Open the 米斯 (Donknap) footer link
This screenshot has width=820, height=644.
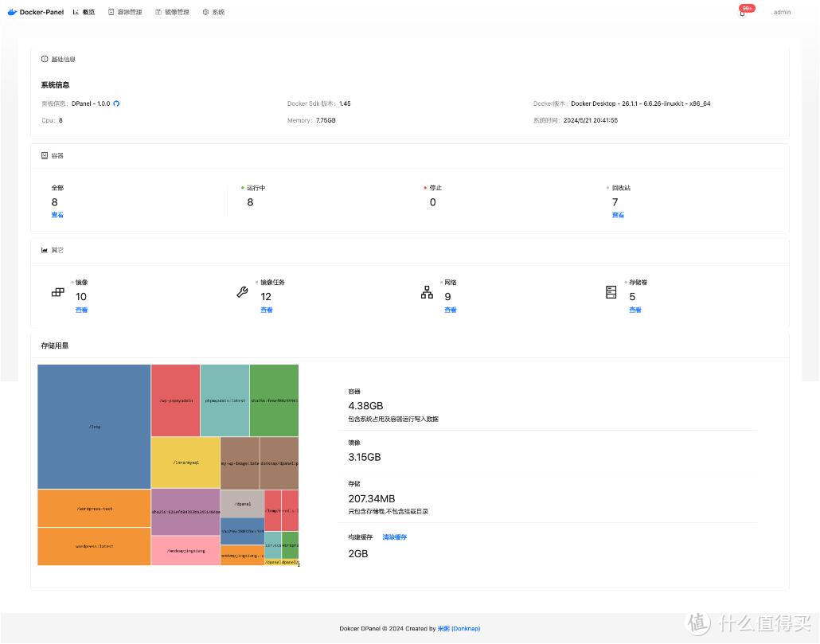[x=459, y=628]
